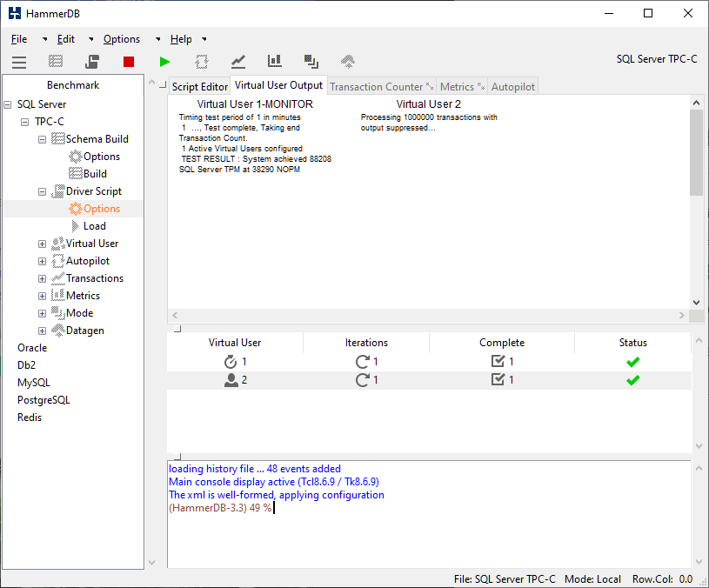The width and height of the screenshot is (709, 588).
Task: Click the person icon for virtual user 2
Action: tap(231, 380)
